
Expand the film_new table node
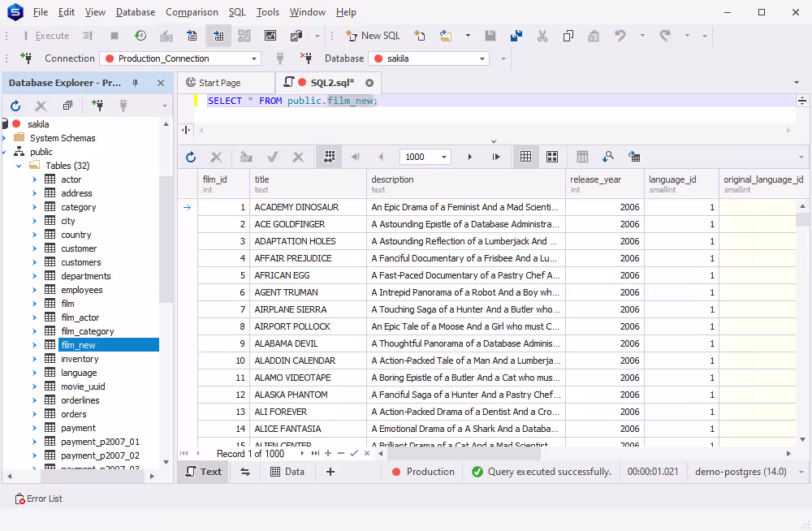click(x=34, y=345)
